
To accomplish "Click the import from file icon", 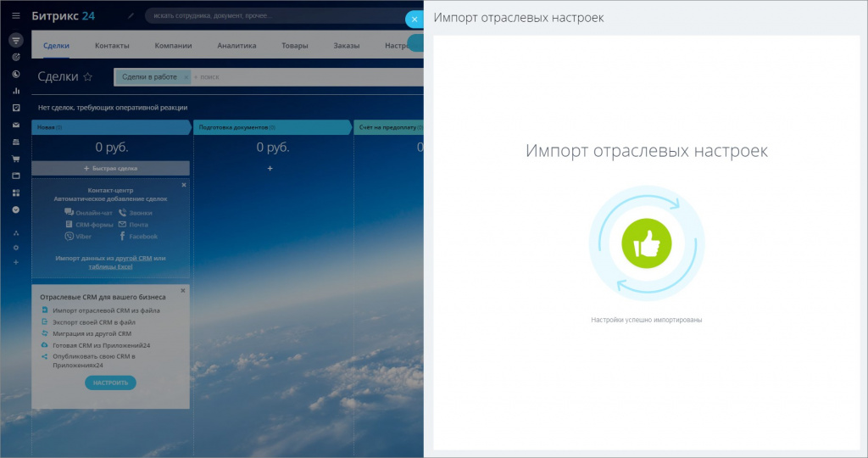I will (45, 310).
